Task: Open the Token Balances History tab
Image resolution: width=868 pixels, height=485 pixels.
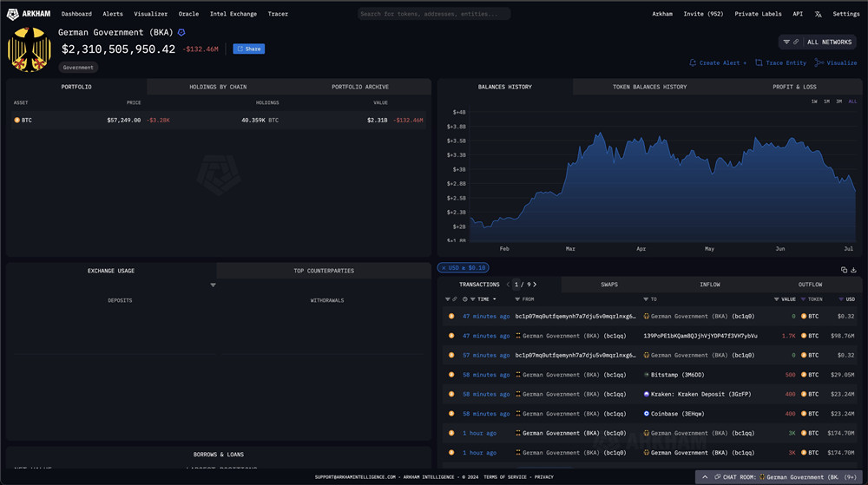Action: [x=649, y=87]
